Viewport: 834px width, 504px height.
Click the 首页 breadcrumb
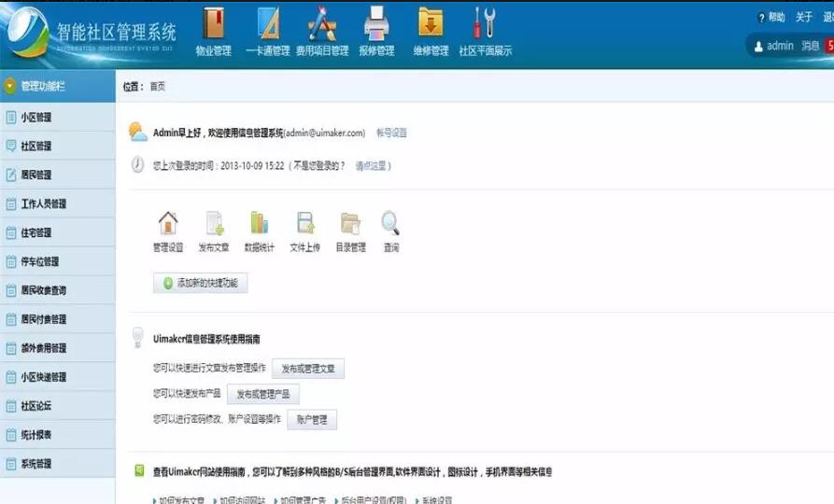coord(158,86)
